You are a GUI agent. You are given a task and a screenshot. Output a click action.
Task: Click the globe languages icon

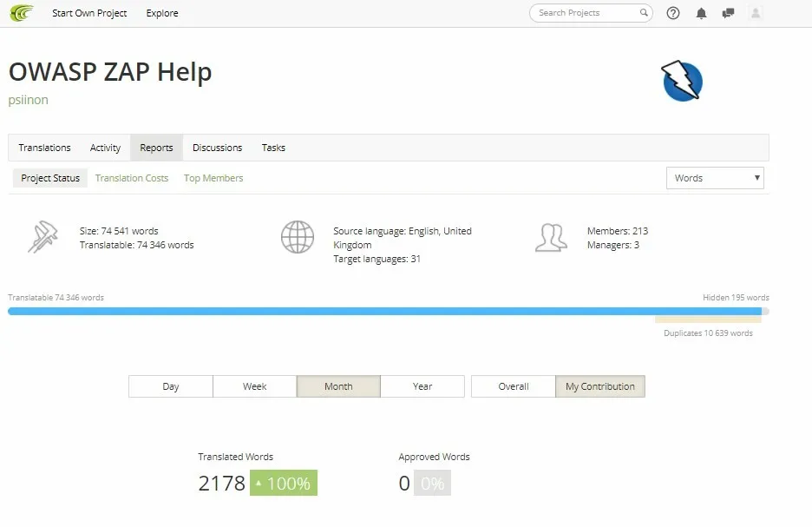[x=298, y=237]
